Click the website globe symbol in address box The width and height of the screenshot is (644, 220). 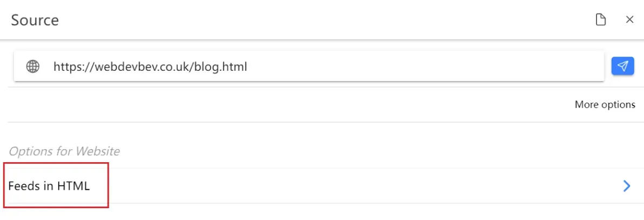(33, 66)
